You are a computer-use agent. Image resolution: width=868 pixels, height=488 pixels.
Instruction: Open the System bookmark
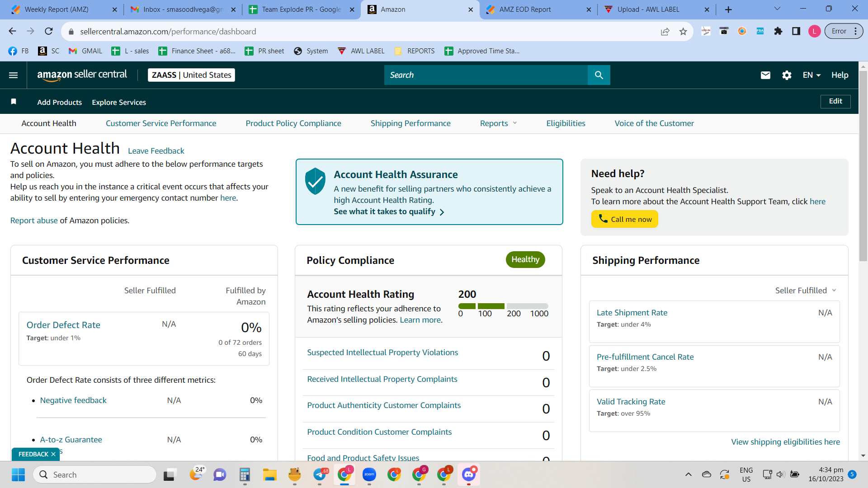coord(311,51)
